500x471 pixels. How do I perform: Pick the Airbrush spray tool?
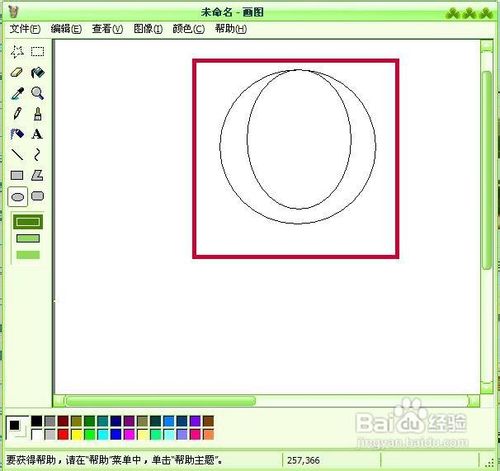[17, 134]
